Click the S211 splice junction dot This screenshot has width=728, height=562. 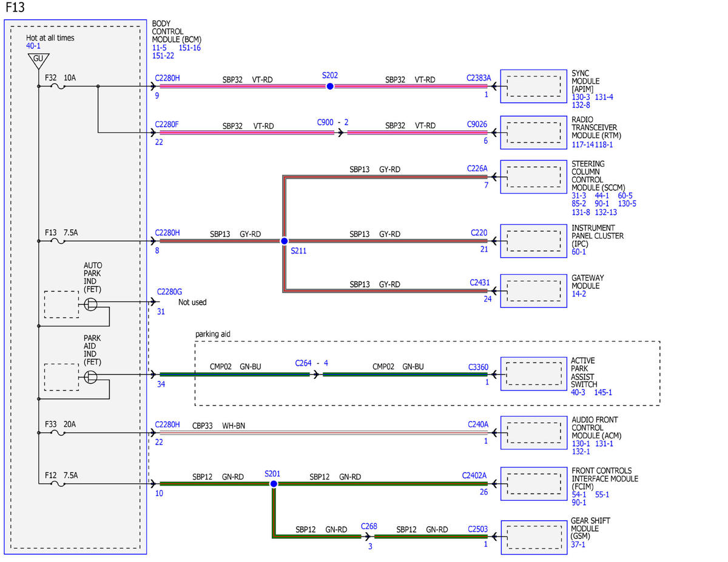click(284, 241)
